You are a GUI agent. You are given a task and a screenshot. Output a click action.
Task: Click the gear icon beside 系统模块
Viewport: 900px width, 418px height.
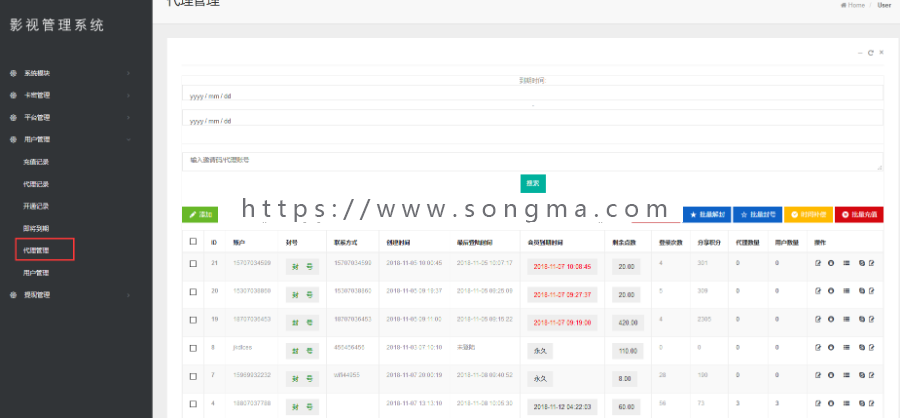coord(13,73)
